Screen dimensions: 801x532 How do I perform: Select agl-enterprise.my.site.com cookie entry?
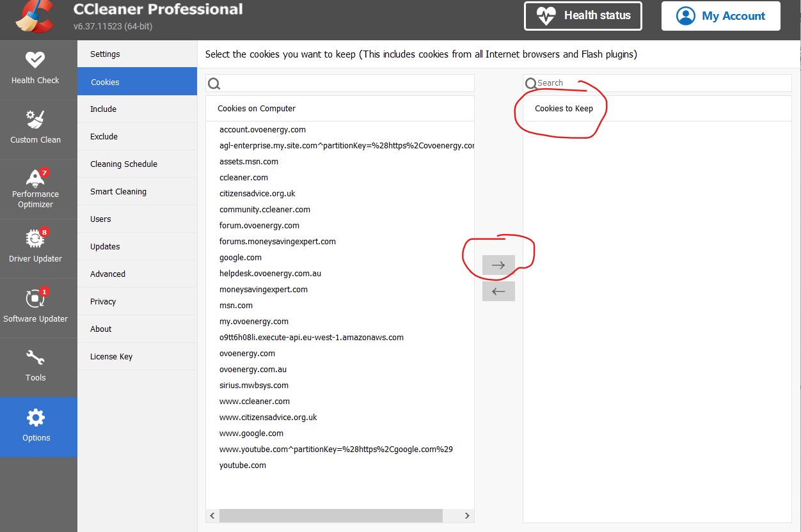(347, 146)
